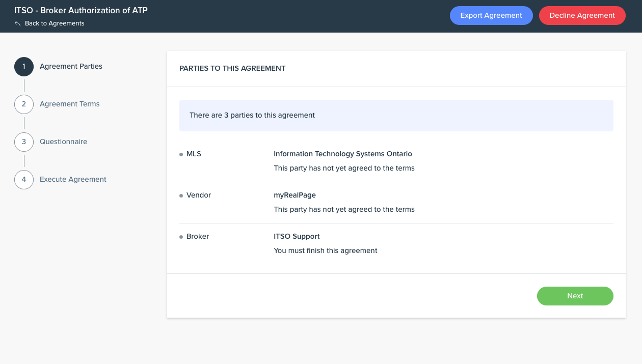Export the agreement

tap(491, 15)
